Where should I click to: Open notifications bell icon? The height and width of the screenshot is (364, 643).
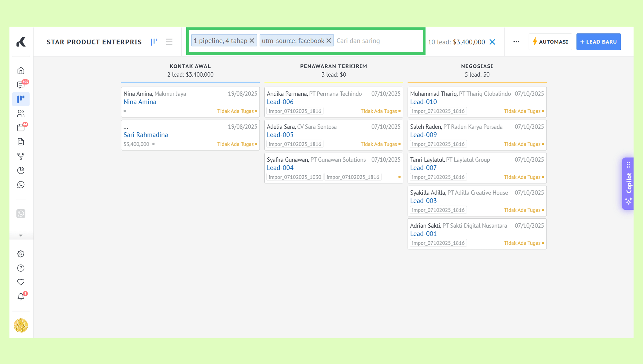coord(21,297)
